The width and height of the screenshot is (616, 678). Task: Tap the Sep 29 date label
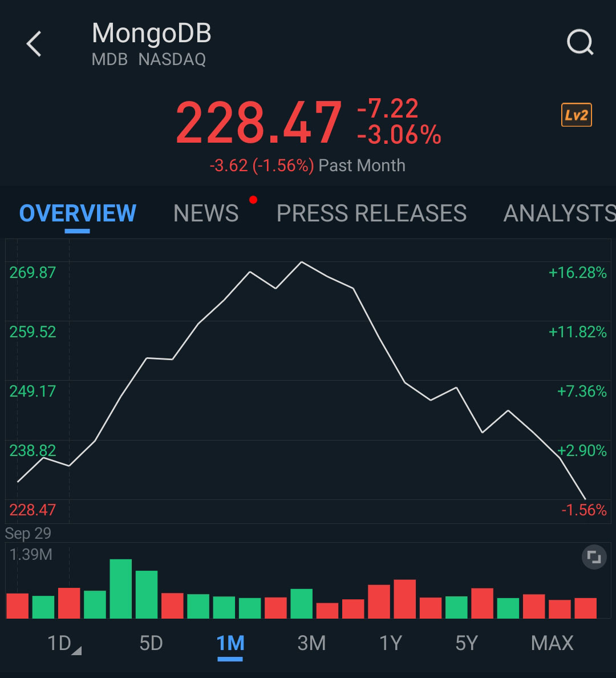tap(28, 534)
